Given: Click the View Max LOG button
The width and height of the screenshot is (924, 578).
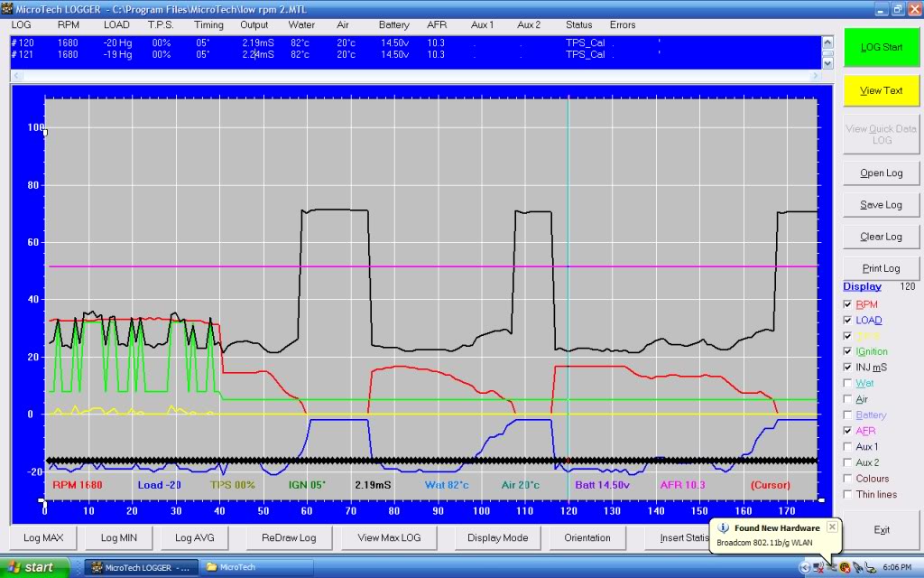Looking at the screenshot, I should tap(389, 538).
